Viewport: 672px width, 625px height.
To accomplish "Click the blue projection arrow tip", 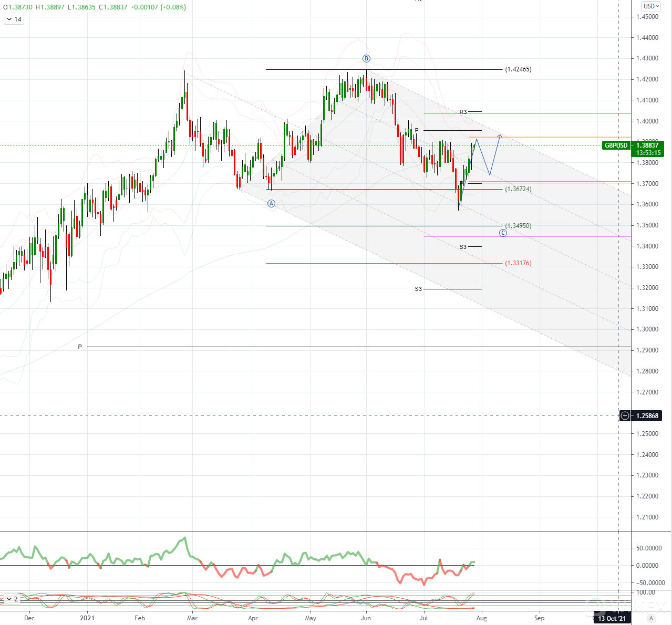I will click(x=500, y=135).
